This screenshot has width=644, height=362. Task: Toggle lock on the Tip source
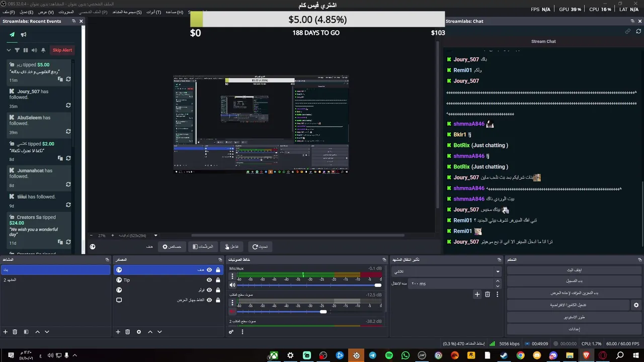(218, 280)
